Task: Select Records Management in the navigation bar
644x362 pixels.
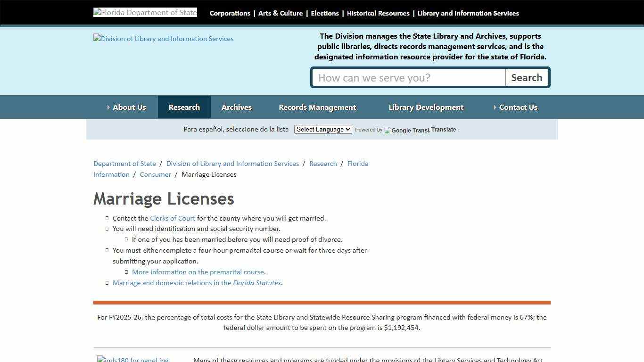Action: (x=317, y=107)
